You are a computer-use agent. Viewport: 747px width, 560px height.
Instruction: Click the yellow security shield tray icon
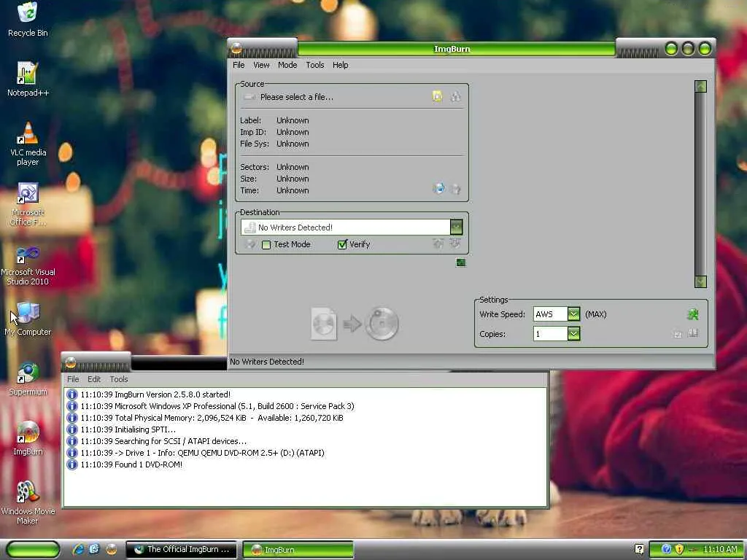(x=679, y=549)
